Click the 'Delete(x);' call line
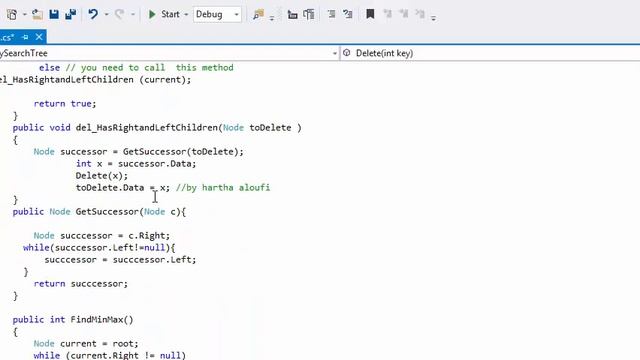Image resolution: width=640 pixels, height=360 pixels. [102, 176]
